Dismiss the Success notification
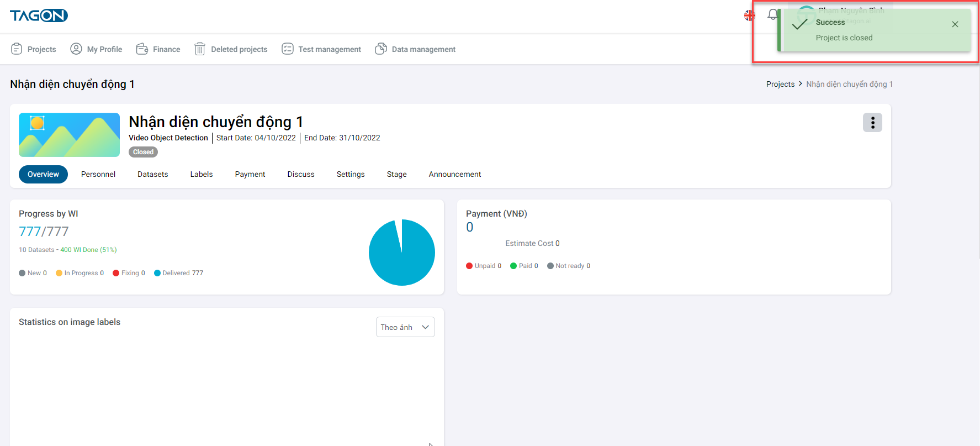This screenshot has height=446, width=980. point(955,24)
